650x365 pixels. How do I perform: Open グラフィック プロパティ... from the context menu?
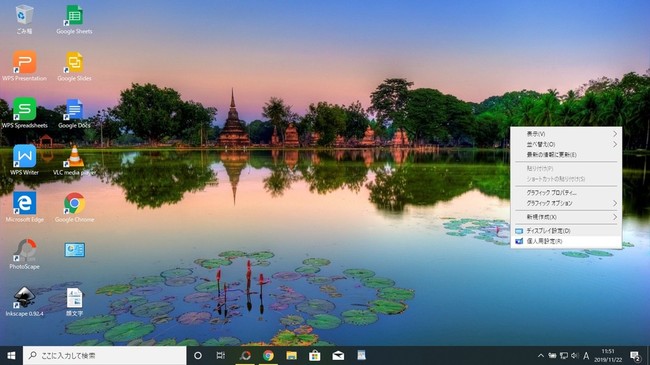click(566, 192)
